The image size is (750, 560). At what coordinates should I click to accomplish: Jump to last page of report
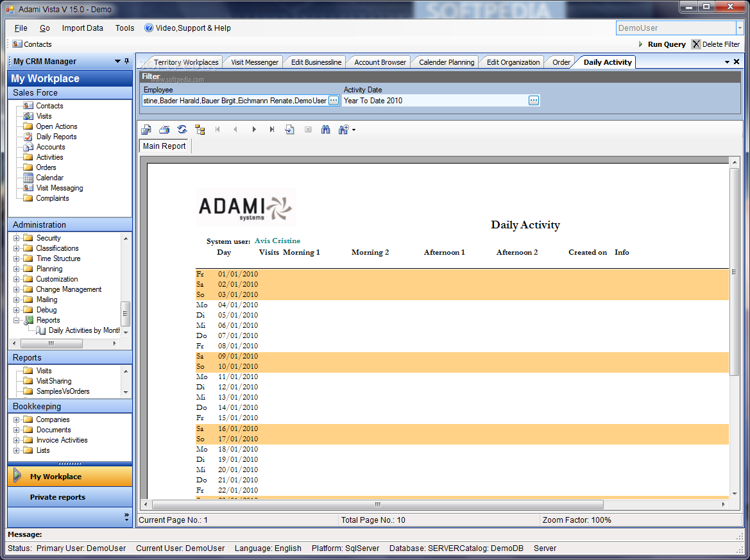coord(271,130)
